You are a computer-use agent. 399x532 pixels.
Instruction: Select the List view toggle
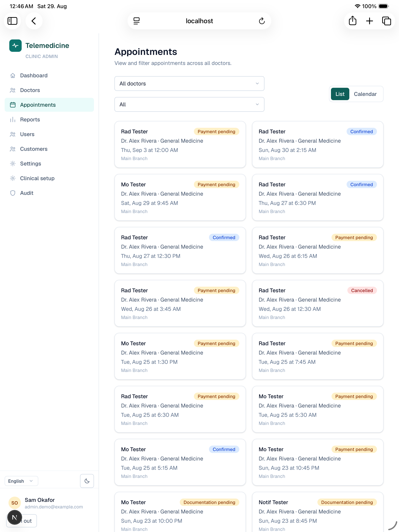pos(340,94)
